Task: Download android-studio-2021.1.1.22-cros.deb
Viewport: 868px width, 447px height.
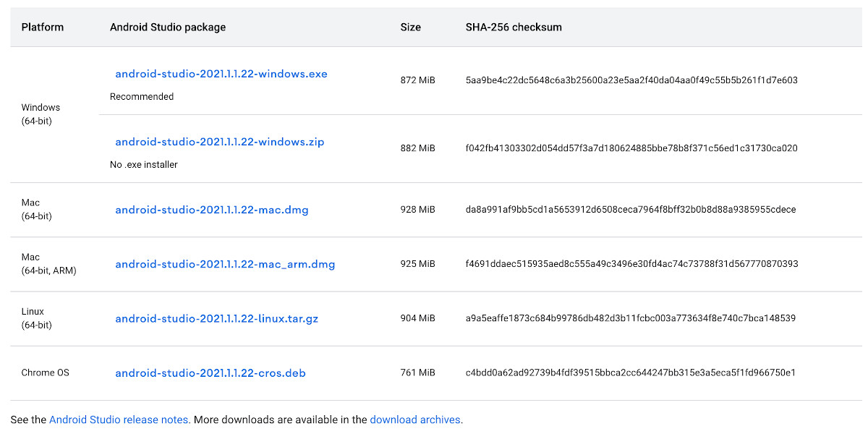Action: coord(210,373)
